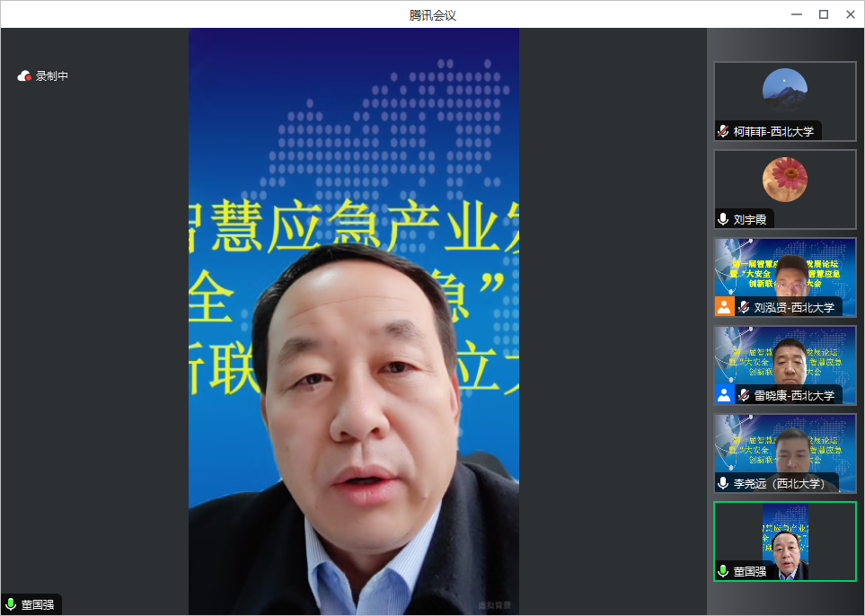Click blue user badge on 雷晓康's tile
Screen dimensions: 865x616
(724, 395)
